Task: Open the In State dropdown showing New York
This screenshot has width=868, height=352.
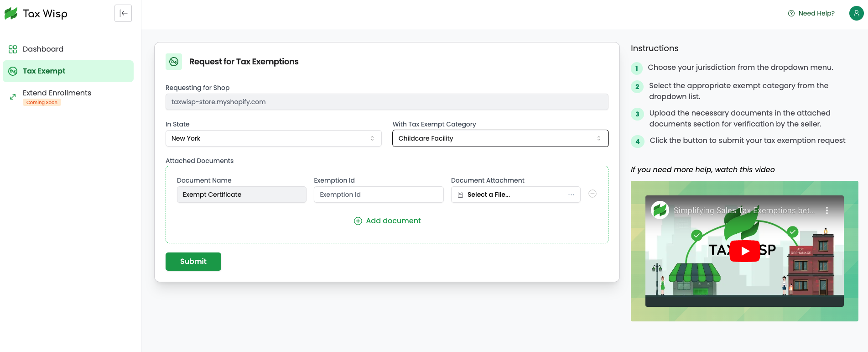Action: point(273,138)
